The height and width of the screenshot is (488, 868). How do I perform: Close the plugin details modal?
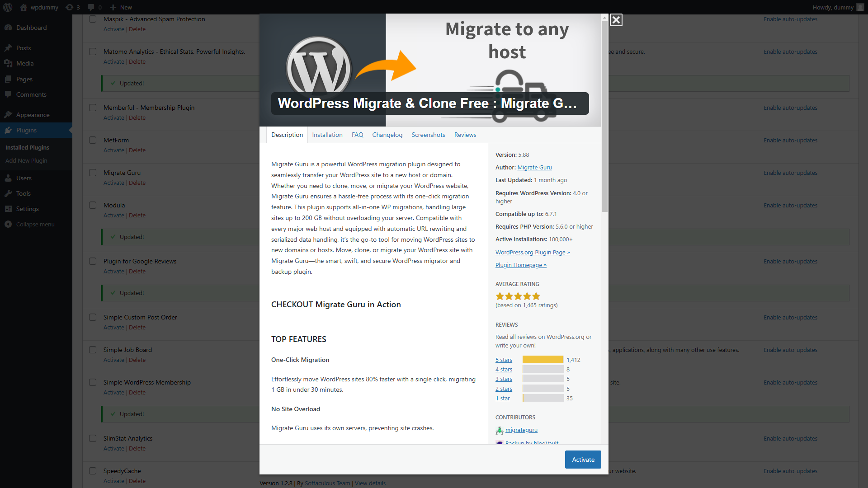(616, 20)
